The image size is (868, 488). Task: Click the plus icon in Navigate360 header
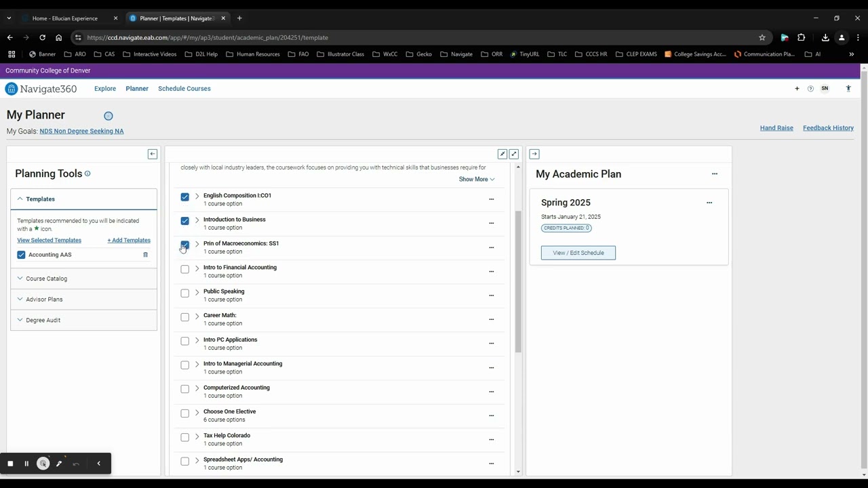(797, 89)
